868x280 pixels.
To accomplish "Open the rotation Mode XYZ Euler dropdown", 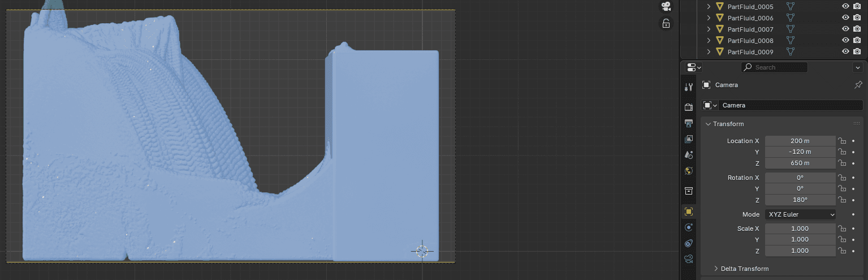I will [800, 214].
